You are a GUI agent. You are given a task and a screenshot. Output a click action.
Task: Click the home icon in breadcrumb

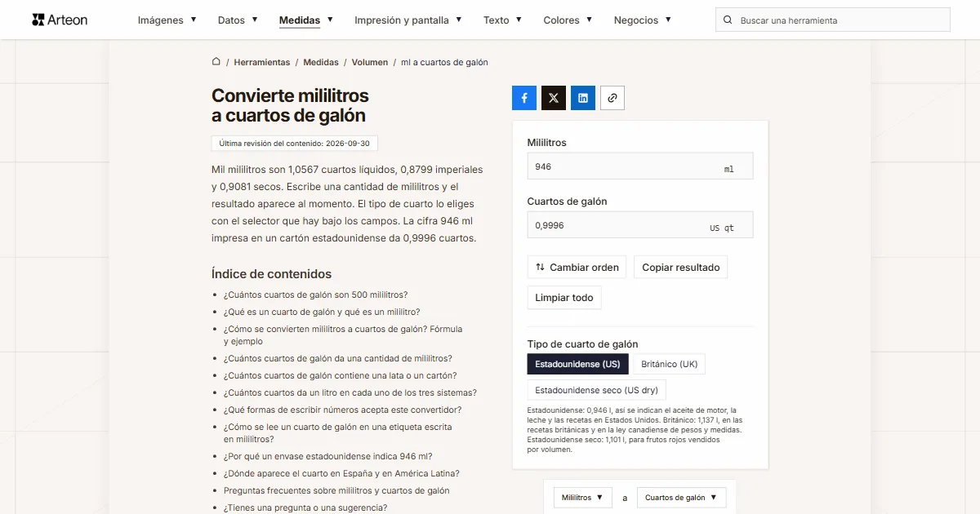pos(216,61)
